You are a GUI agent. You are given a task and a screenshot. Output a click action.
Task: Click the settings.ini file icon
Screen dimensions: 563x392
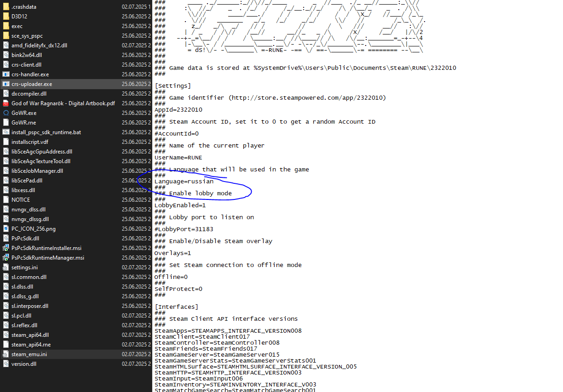coord(6,267)
